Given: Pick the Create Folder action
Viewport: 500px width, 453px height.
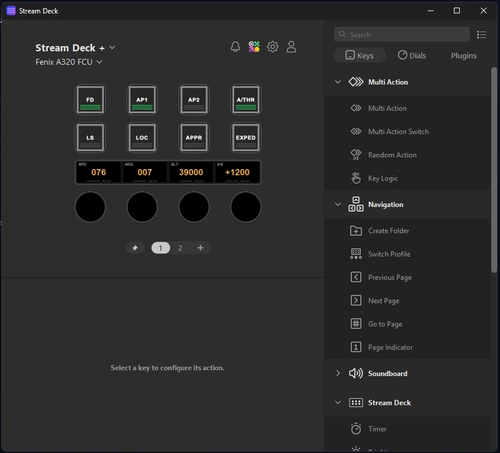Looking at the screenshot, I should click(x=407, y=231).
